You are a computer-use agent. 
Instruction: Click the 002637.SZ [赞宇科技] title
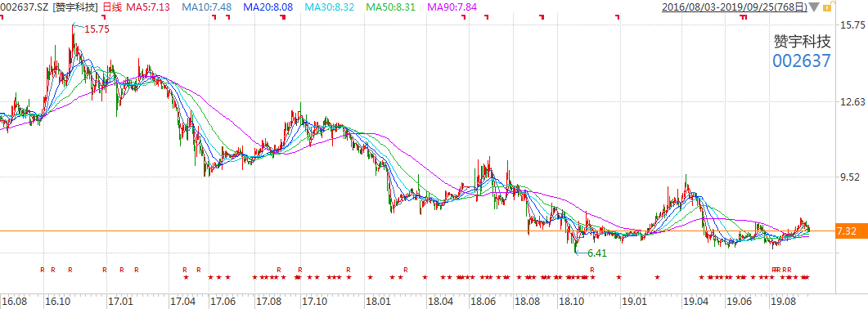pos(50,7)
